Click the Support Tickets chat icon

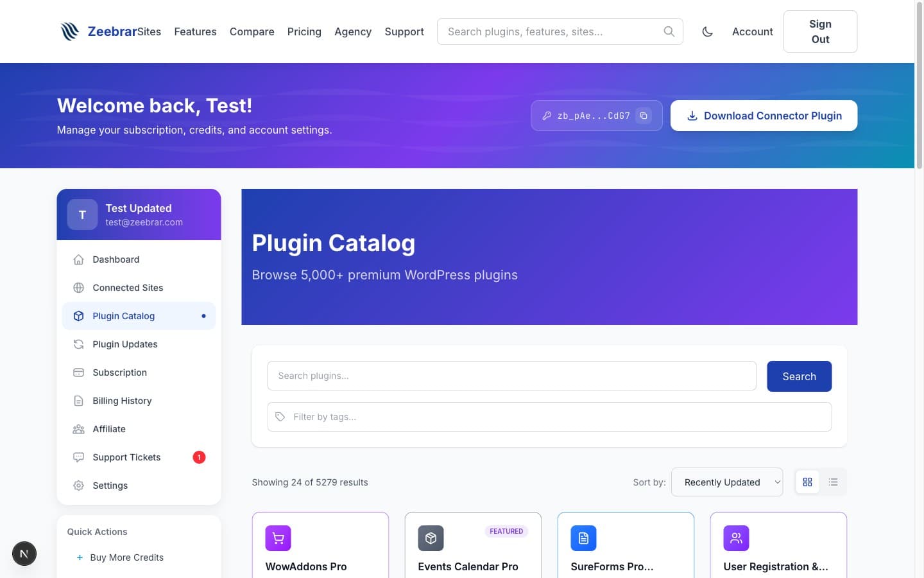coord(78,457)
